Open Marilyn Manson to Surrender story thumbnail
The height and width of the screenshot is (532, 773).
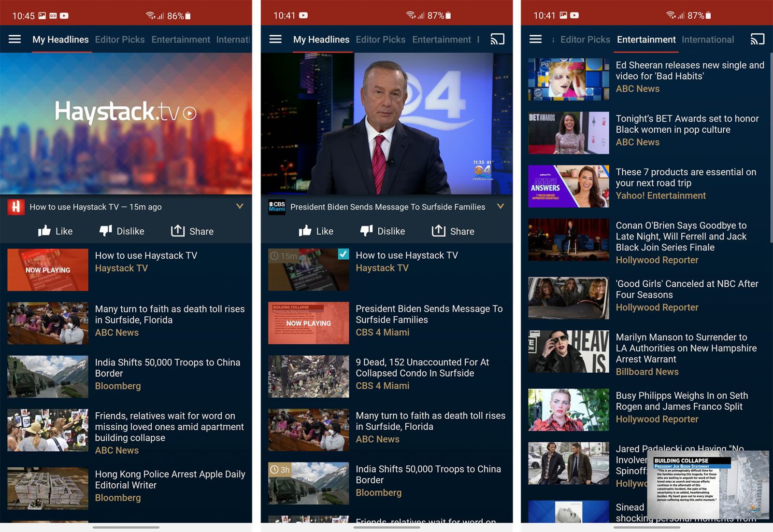pos(569,351)
